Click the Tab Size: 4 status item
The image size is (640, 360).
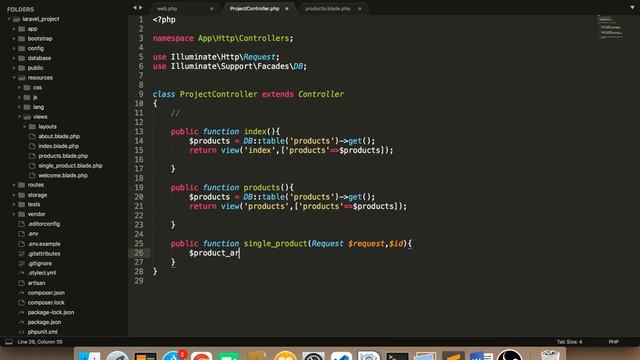point(569,342)
